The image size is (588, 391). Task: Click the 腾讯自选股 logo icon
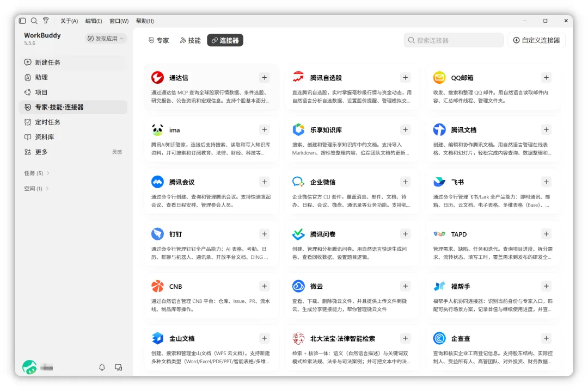[x=298, y=77]
